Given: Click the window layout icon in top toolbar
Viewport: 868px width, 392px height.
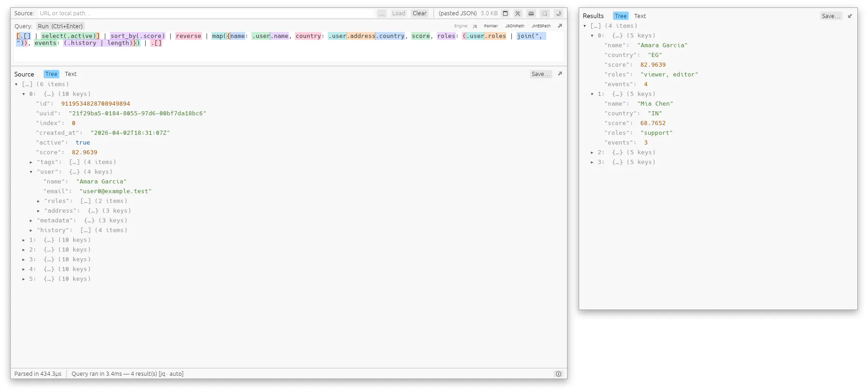Looking at the screenshot, I should tap(505, 13).
